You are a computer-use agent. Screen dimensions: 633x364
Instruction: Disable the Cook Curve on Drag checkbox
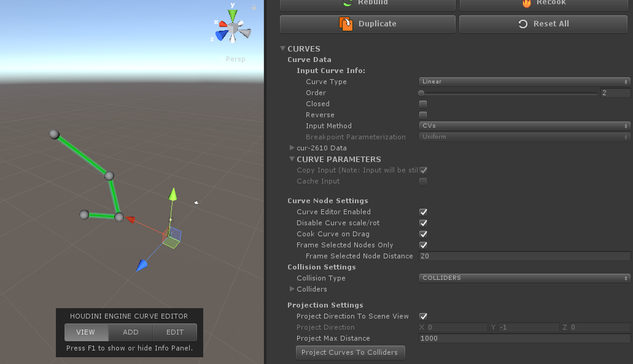423,234
